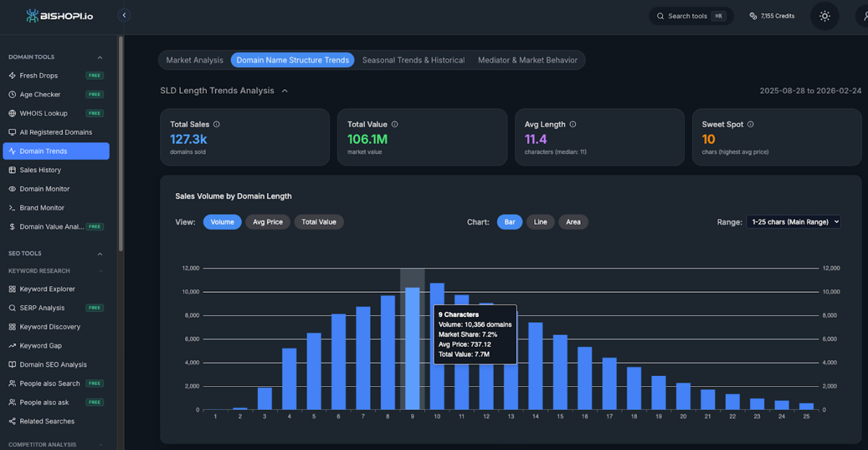Open the Range chars dropdown
The height and width of the screenshot is (450, 868).
tap(793, 222)
